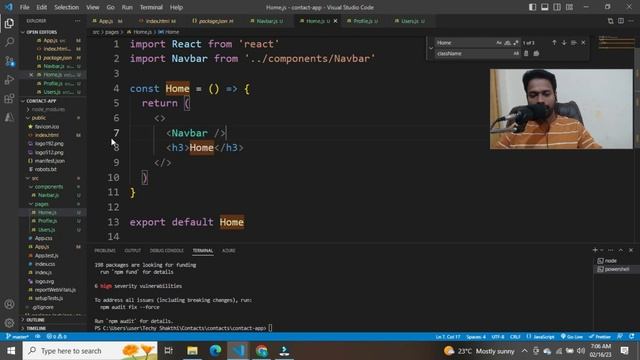Open the Selection menu

pyautogui.click(x=66, y=7)
